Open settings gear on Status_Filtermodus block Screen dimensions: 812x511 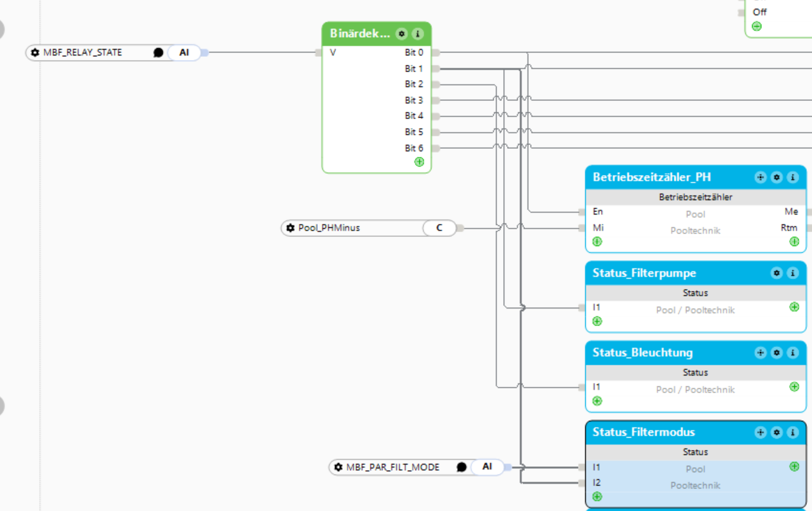(x=777, y=432)
